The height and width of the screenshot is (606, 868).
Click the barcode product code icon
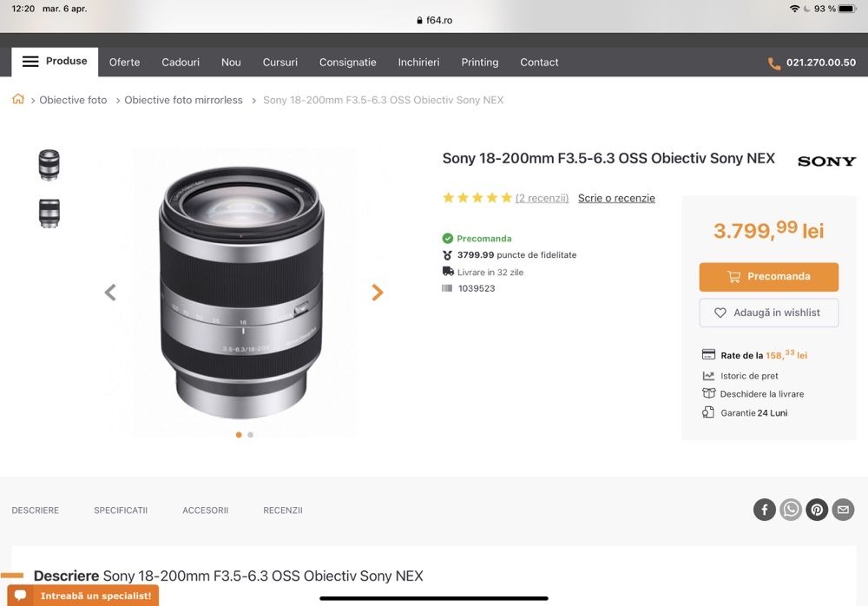[x=447, y=288]
